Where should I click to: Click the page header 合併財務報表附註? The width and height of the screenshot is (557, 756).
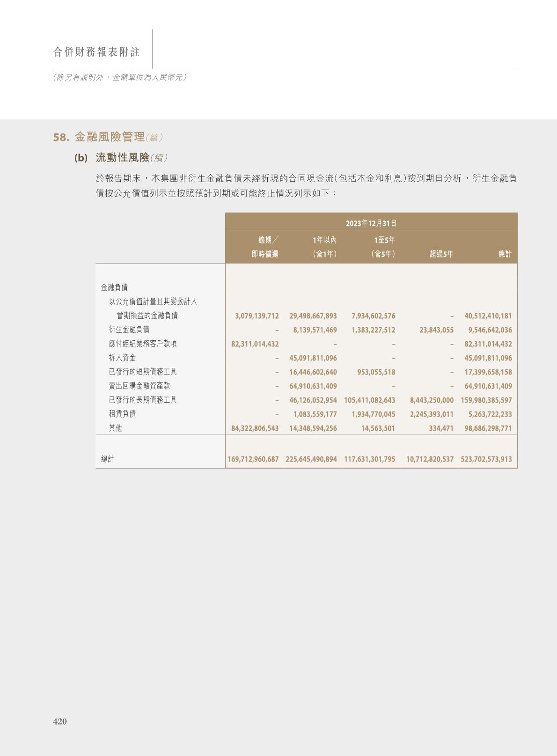(x=96, y=52)
